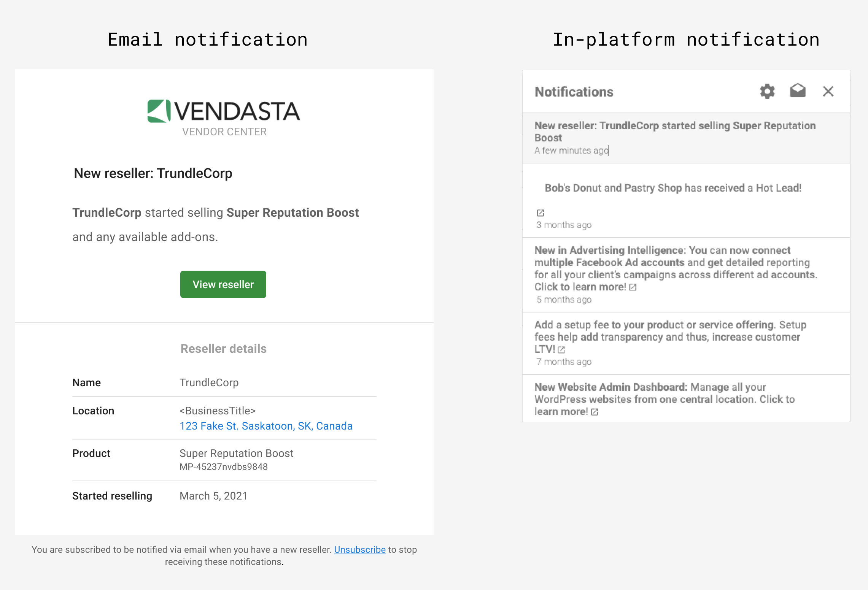Select the MP-45237nvdbs9848 product ID
Viewport: 868px width, 590px height.
pyautogui.click(x=224, y=467)
